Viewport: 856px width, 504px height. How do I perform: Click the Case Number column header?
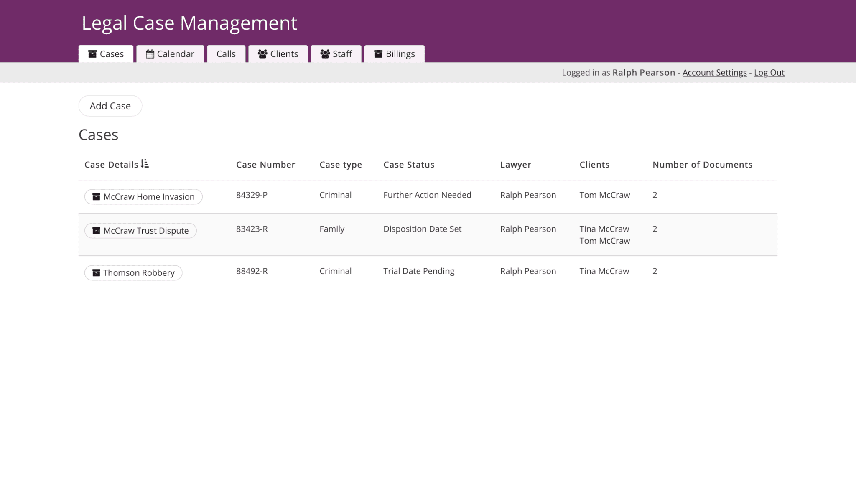point(266,164)
